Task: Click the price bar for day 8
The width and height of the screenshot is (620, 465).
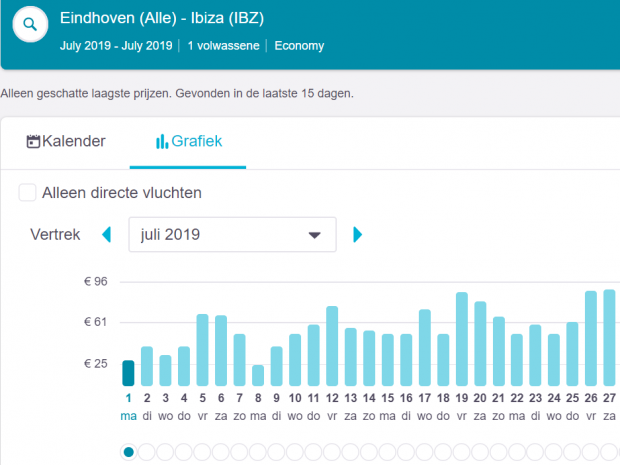Action: pyautogui.click(x=258, y=375)
